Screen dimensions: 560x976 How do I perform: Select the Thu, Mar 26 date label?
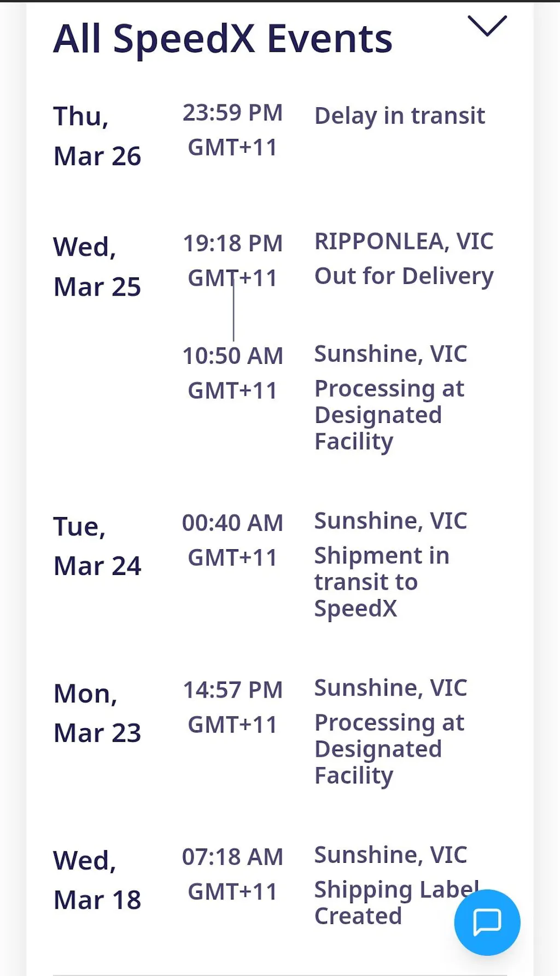(x=97, y=136)
